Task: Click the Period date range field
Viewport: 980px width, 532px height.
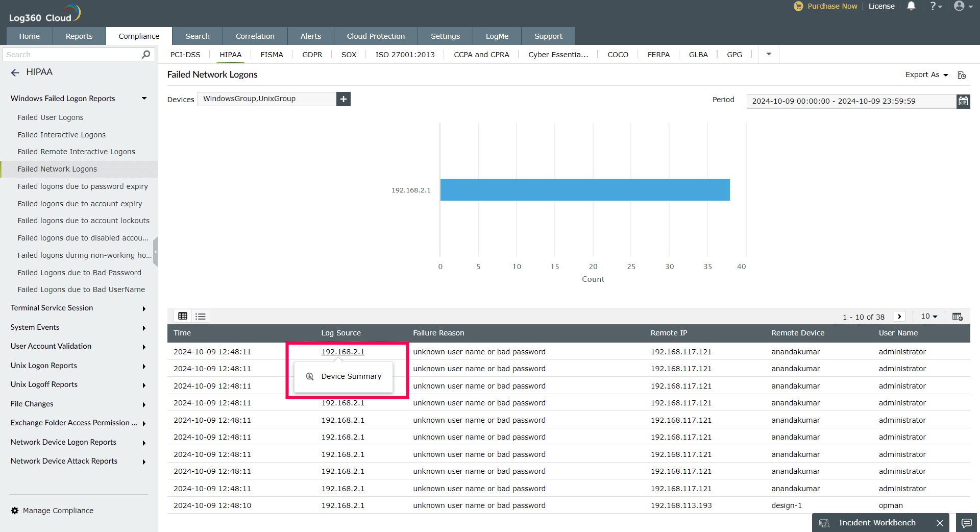Action: [x=851, y=101]
